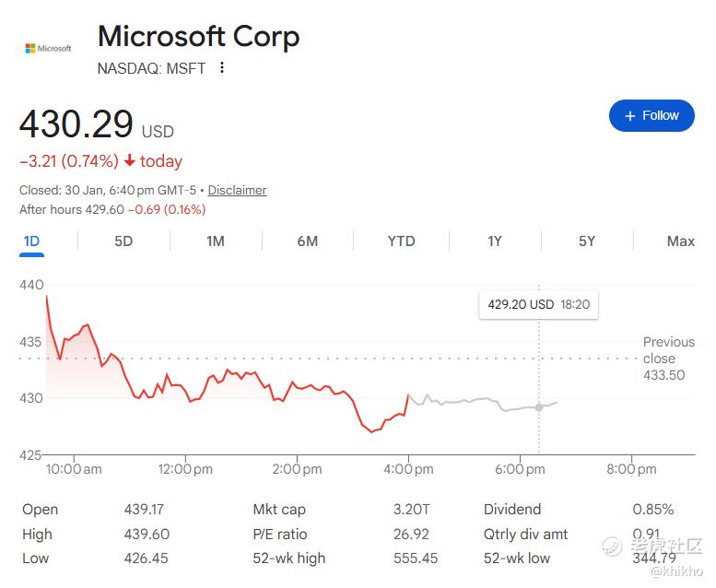Viewport: 716px width, 588px height.
Task: Switch to the 5Y chart tab
Action: [587, 241]
